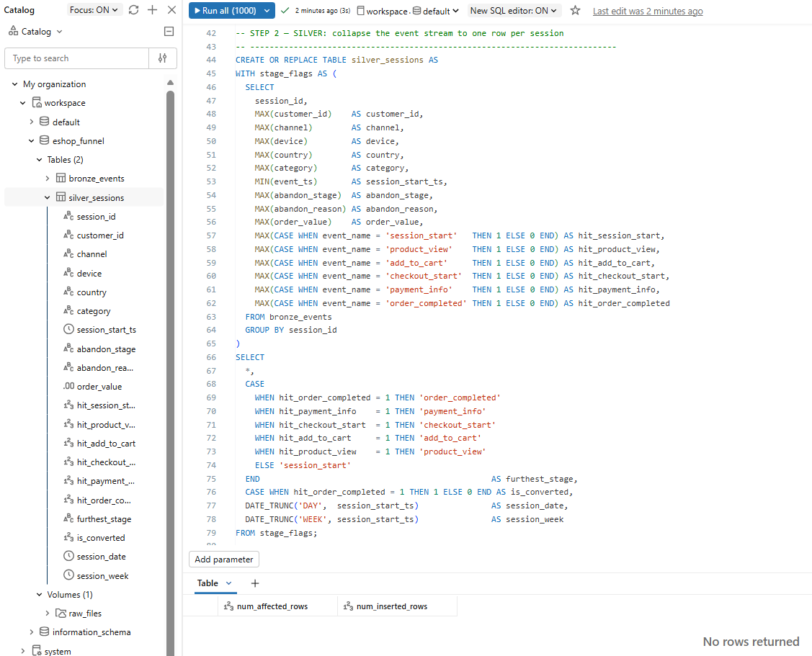Collapse the eshop_funnel schema node
This screenshot has height=656, width=812.
point(31,141)
